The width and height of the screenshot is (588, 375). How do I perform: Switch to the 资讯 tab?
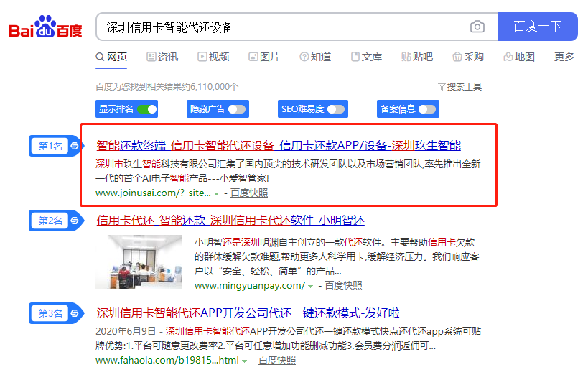pos(162,57)
